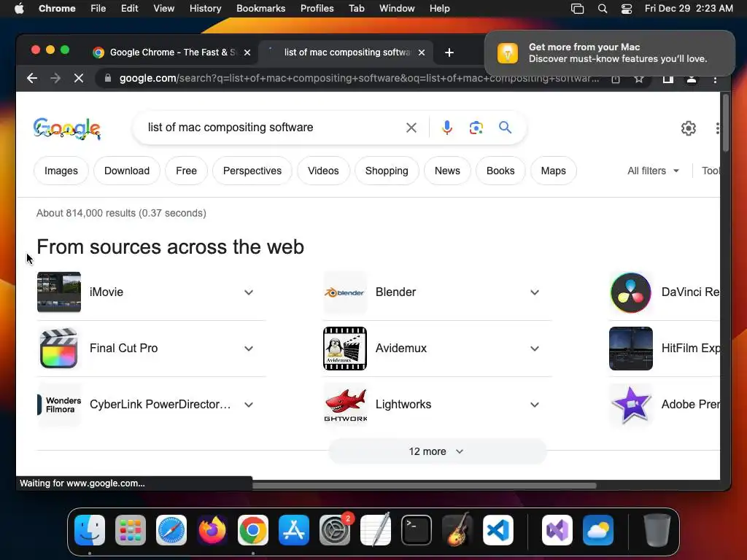The height and width of the screenshot is (560, 747).
Task: Open the Window menu
Action: 397,9
